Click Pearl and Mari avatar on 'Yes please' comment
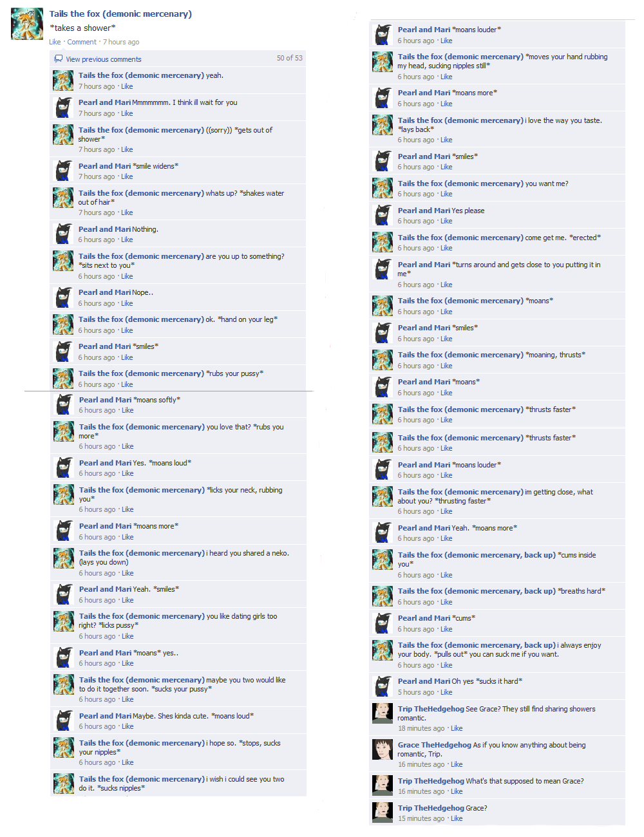The height and width of the screenshot is (837, 644). [383, 216]
